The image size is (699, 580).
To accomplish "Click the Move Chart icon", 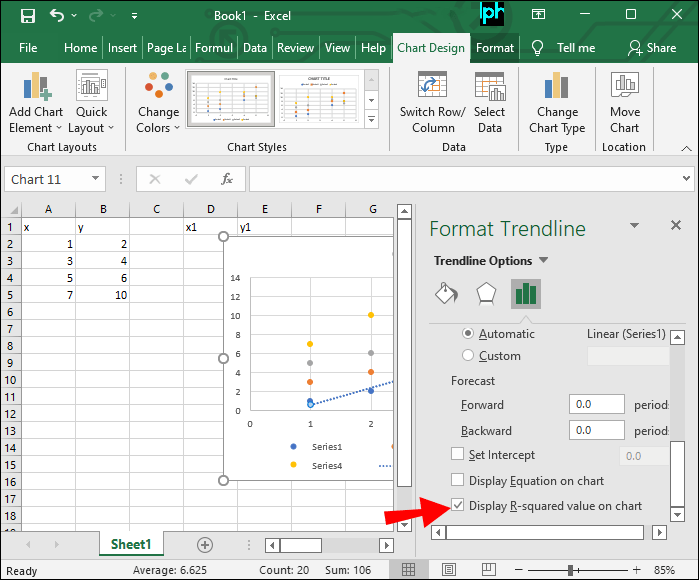I will 625,103.
